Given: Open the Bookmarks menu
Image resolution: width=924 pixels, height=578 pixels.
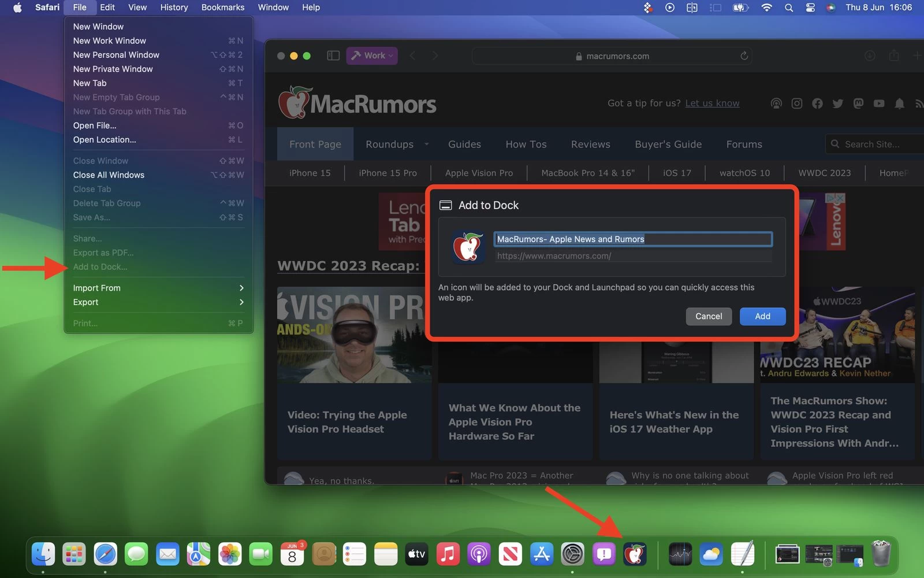Looking at the screenshot, I should 223,8.
